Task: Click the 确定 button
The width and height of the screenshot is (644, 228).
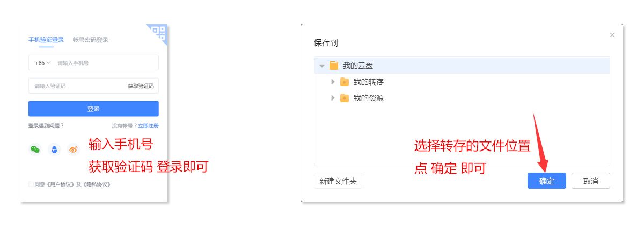Action: tap(546, 181)
